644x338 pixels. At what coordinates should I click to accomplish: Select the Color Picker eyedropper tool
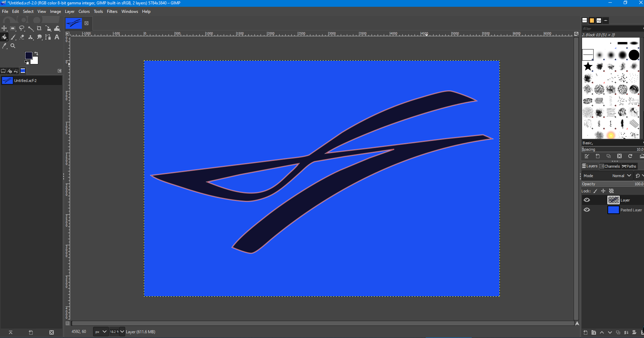tap(4, 46)
